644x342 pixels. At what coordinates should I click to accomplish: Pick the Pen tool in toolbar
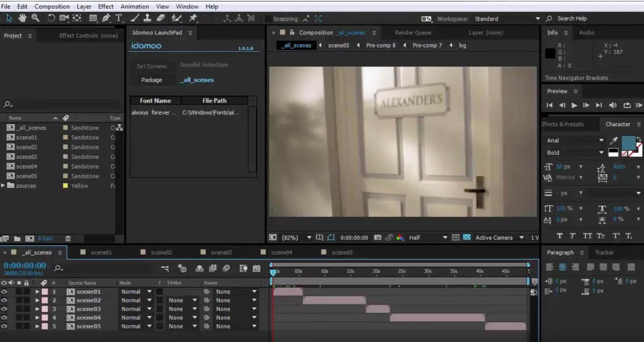pyautogui.click(x=106, y=18)
